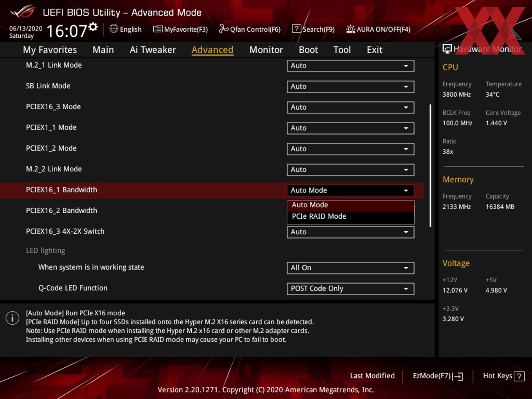
Task: Select PCIEX1_2 Mode label
Action: coord(51,148)
